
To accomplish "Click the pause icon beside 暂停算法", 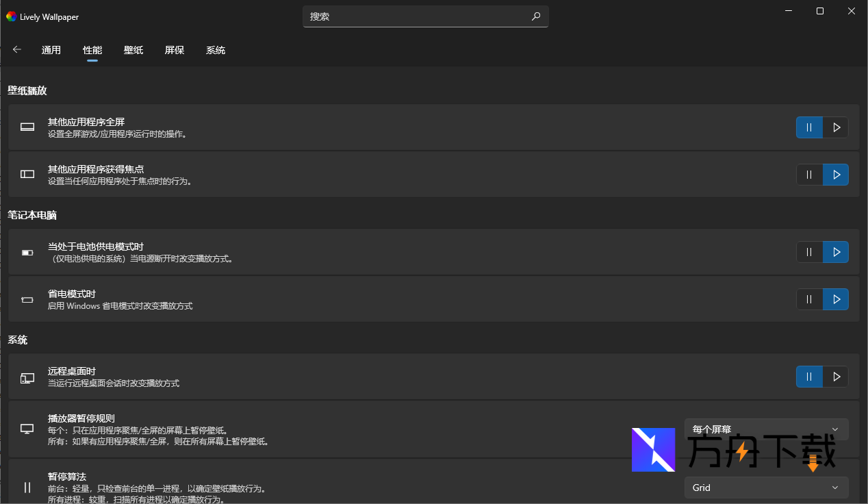I will coord(27,488).
